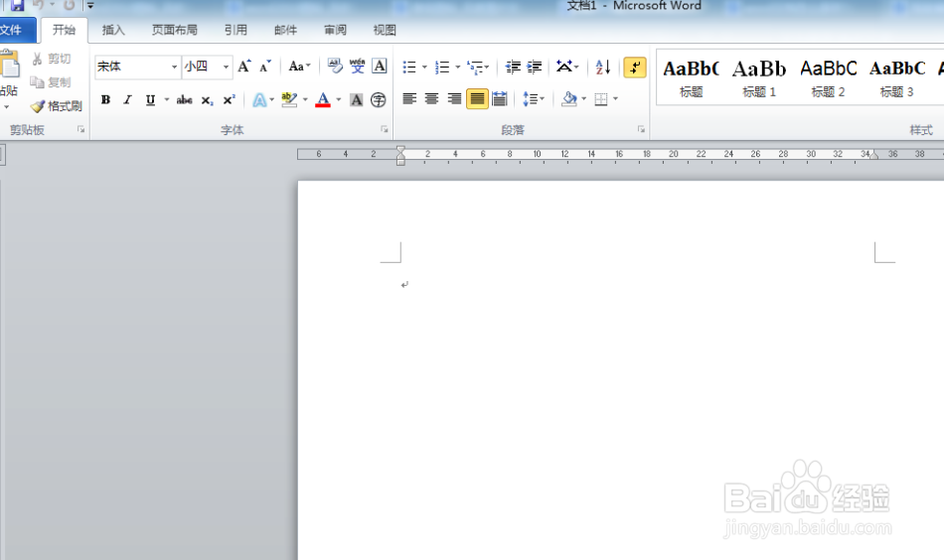The image size is (944, 560).
Task: Align text right
Action: pos(454,98)
